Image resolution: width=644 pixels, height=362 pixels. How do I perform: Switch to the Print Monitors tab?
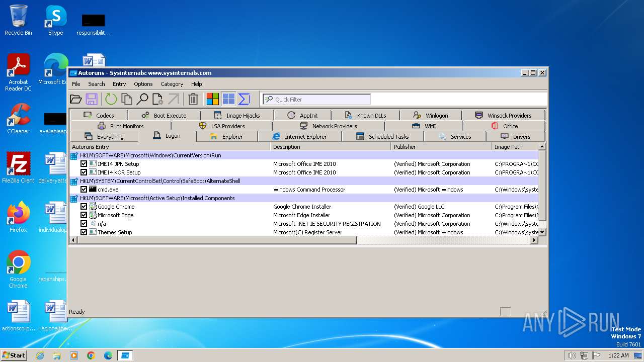121,126
